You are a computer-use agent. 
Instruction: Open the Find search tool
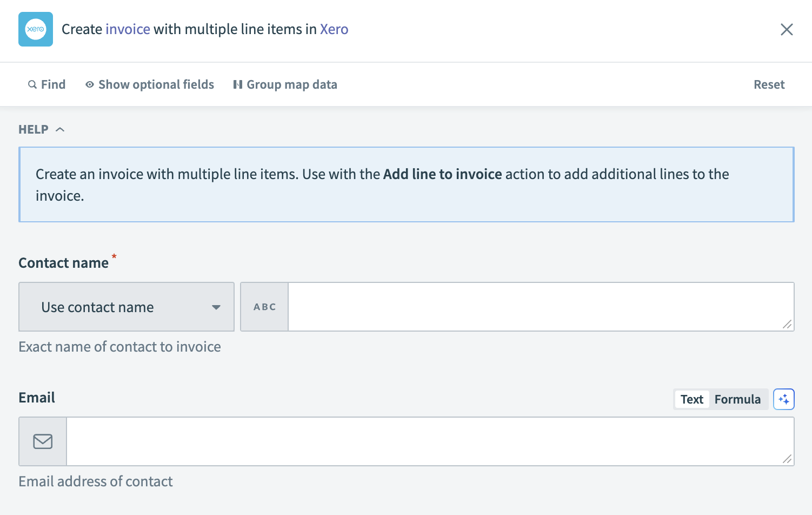[x=46, y=84]
